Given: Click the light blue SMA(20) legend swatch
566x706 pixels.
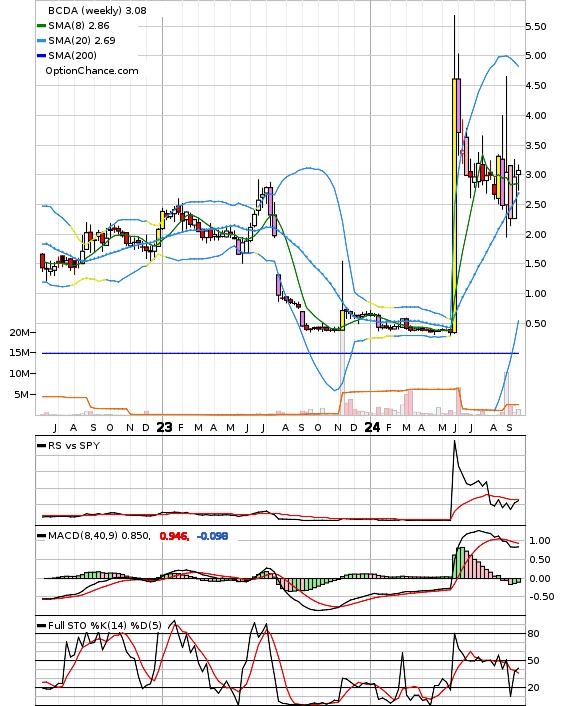Looking at the screenshot, I should click(x=41, y=41).
